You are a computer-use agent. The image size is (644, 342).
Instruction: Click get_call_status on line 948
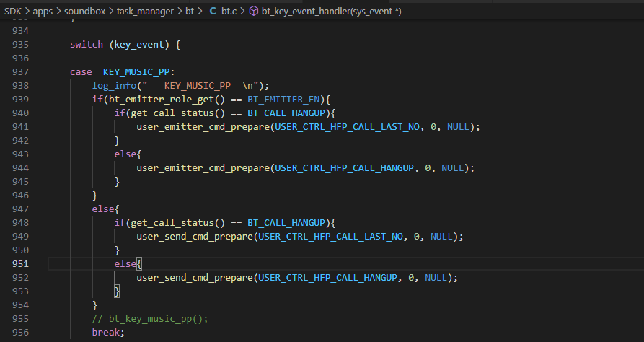[x=172, y=223]
